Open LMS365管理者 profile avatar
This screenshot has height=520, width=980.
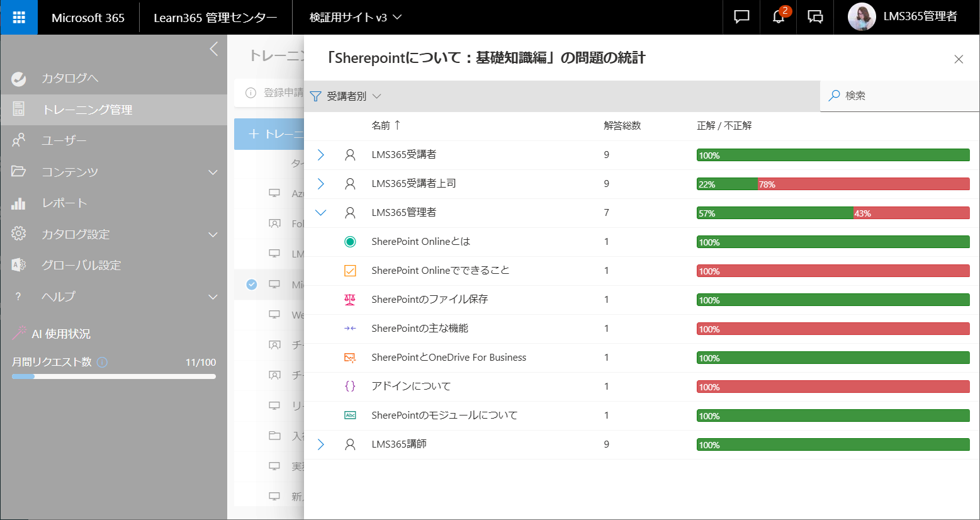click(x=862, y=17)
